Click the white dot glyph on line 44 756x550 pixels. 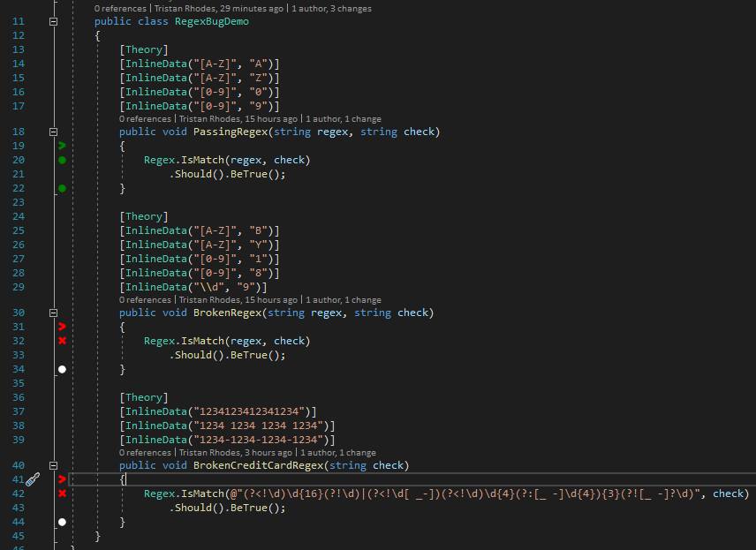(x=61, y=522)
